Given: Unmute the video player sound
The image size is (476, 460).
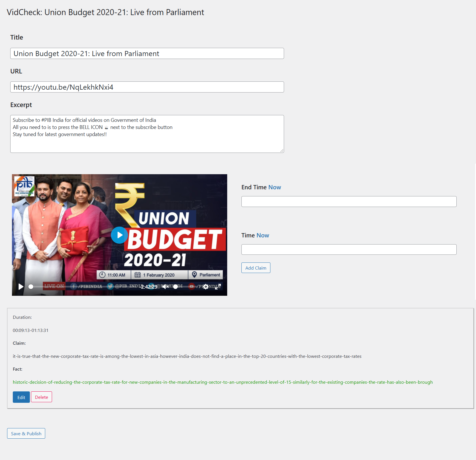Looking at the screenshot, I should (x=165, y=287).
